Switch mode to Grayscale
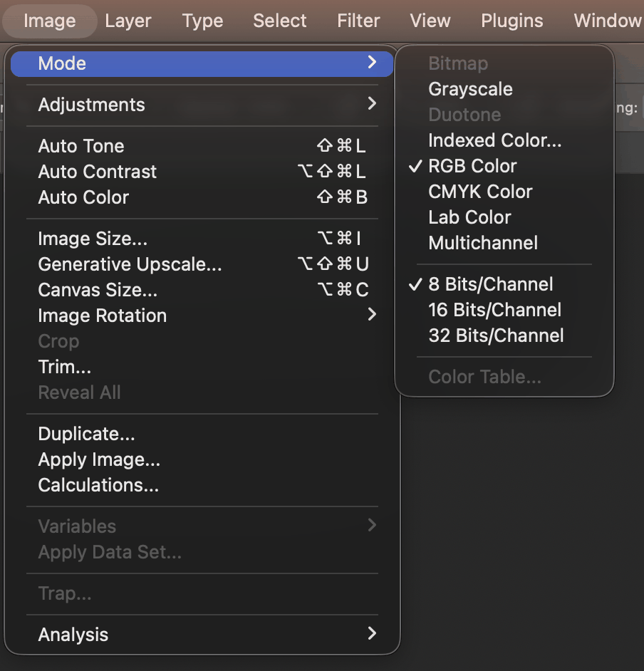 coord(504,89)
